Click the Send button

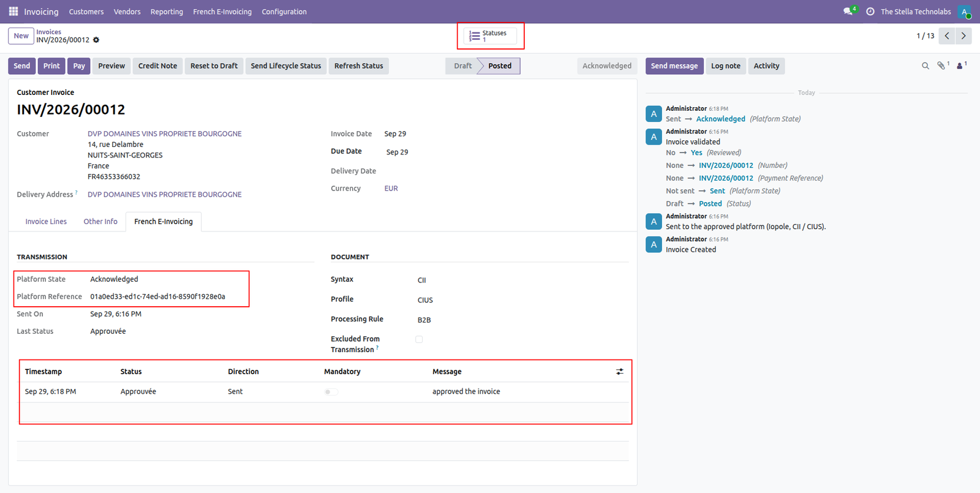coord(22,66)
